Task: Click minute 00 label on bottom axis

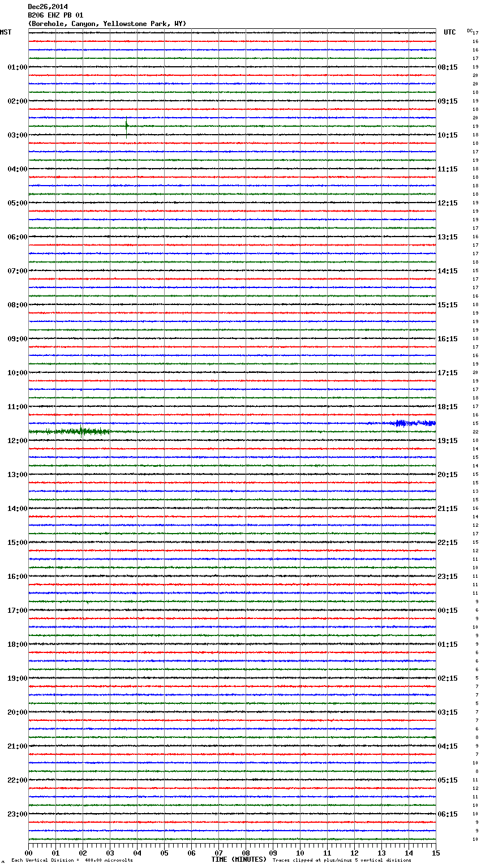Action: 28,853
